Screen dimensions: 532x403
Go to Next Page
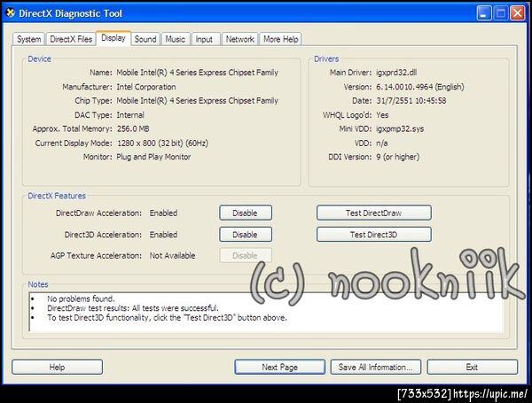[279, 367]
